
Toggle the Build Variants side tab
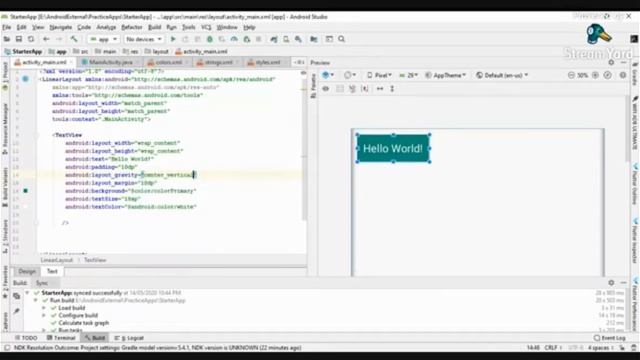coord(5,187)
